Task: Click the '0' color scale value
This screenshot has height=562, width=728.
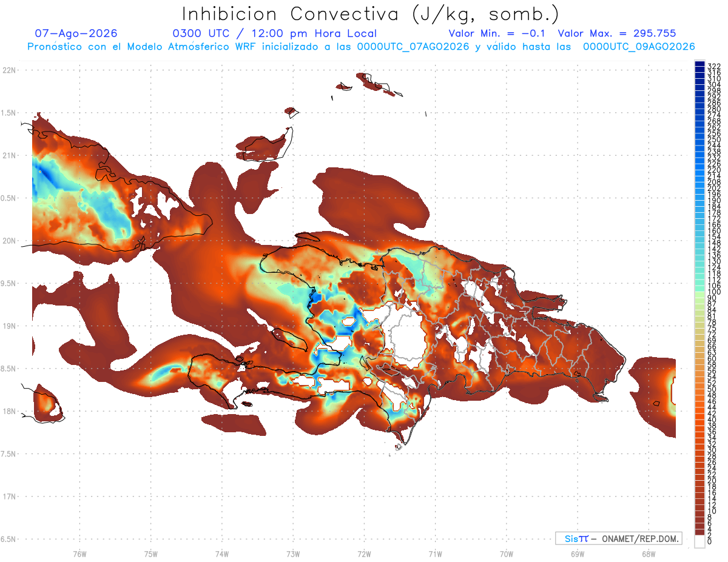Action: [709, 541]
